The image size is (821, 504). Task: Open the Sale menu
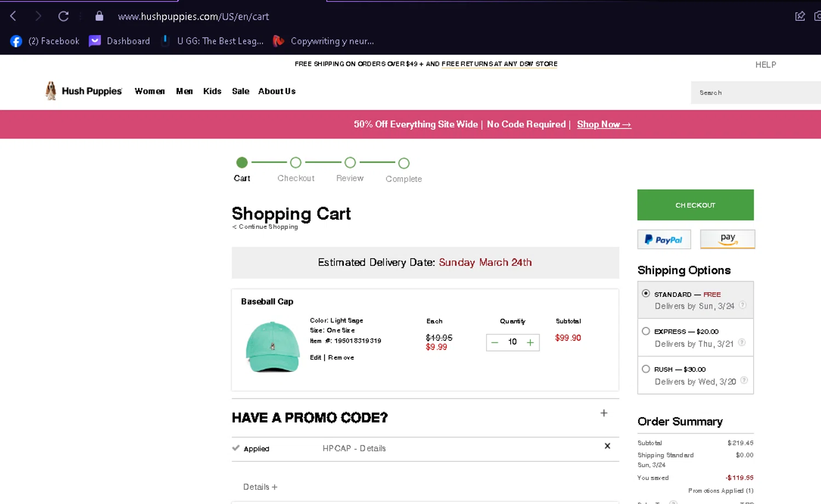(x=241, y=91)
